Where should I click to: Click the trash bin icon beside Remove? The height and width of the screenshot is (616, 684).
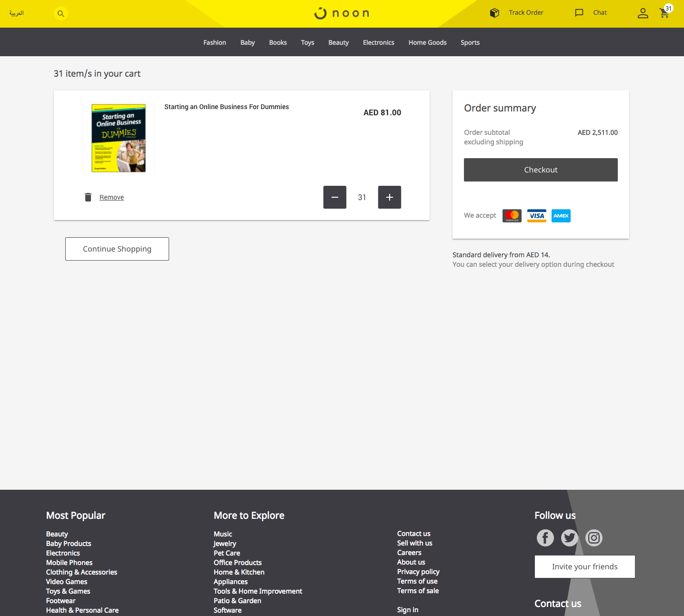(88, 197)
